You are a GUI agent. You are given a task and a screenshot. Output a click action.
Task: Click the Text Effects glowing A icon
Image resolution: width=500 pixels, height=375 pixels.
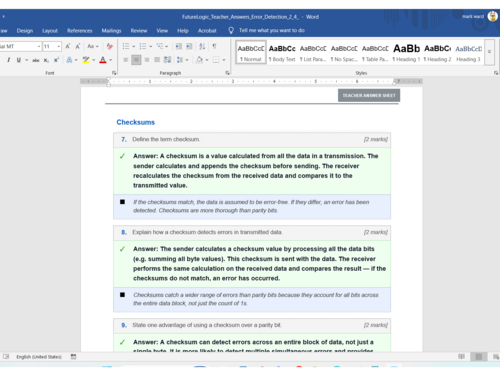(x=69, y=60)
